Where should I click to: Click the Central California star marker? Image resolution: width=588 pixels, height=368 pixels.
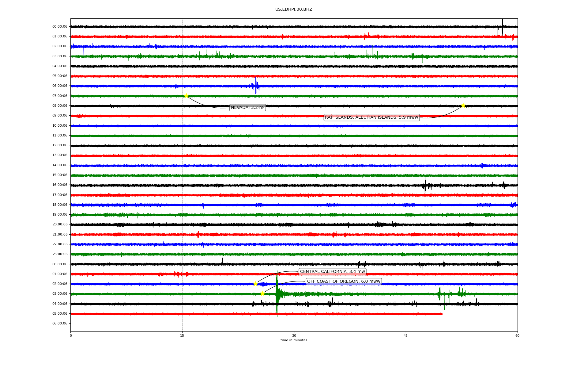(255, 284)
